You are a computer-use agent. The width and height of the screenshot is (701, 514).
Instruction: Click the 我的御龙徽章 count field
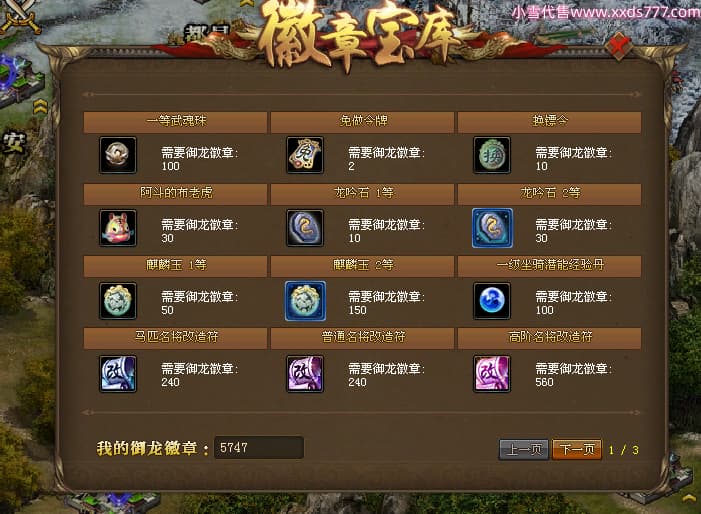tap(259, 447)
